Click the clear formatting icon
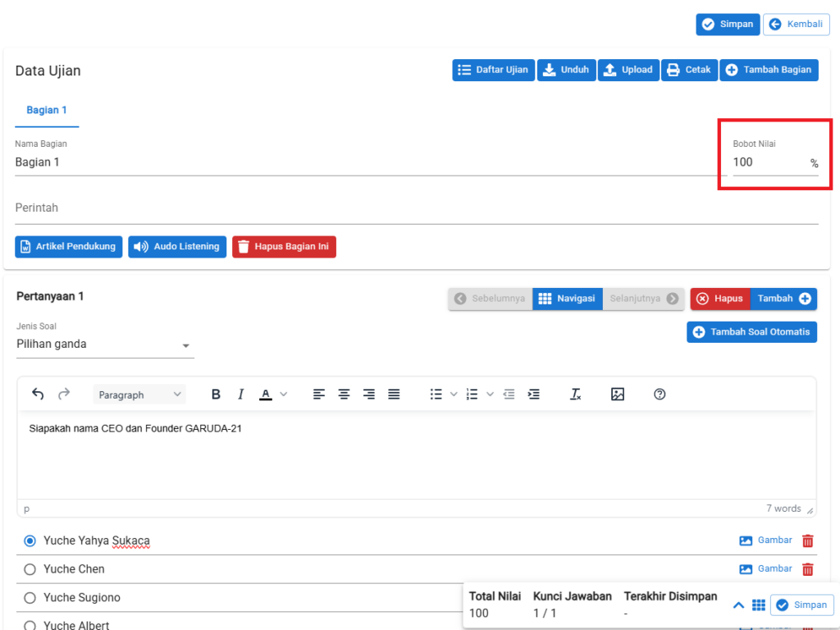Image resolution: width=840 pixels, height=630 pixels. tap(576, 395)
